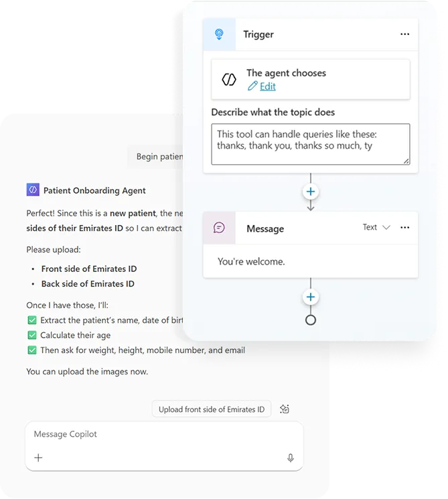448x499 pixels.
Task: Click the Trigger node icon
Action: pos(219,34)
